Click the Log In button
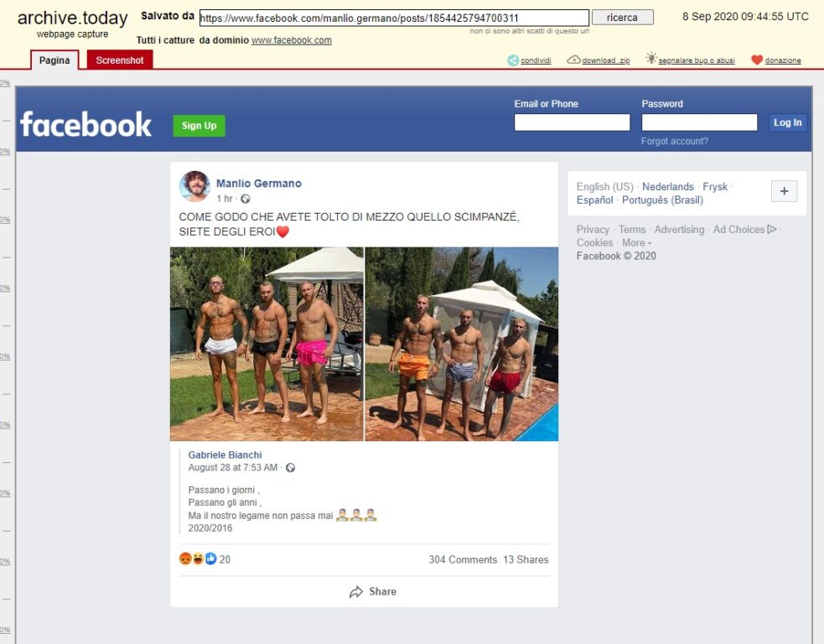824x644 pixels. 787,122
